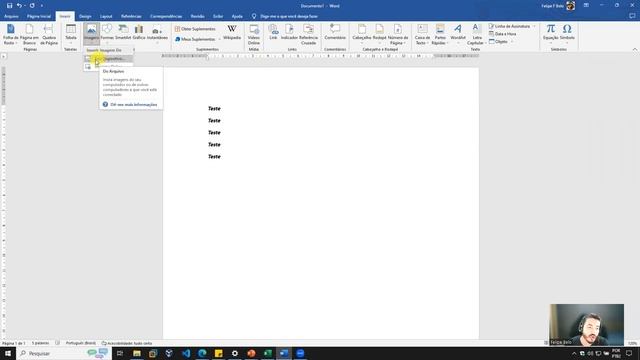Insert a Vídeos Online video
The image size is (640, 360).
pyautogui.click(x=254, y=34)
